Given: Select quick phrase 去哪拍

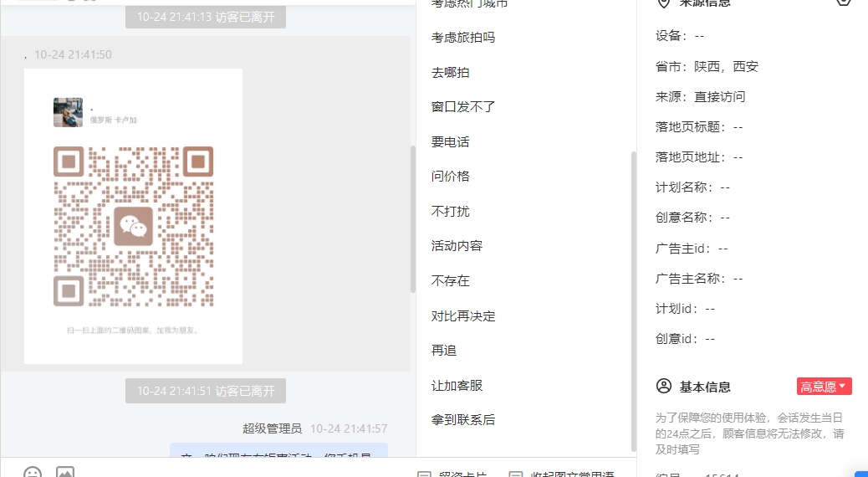Looking at the screenshot, I should click(450, 73).
